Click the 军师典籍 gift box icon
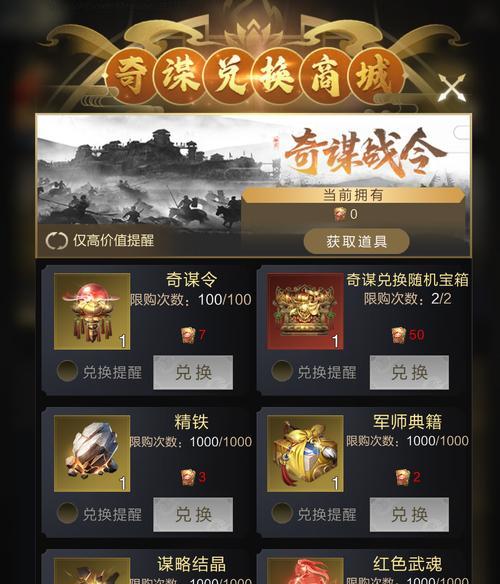This screenshot has height=584, width=500. [x=305, y=454]
